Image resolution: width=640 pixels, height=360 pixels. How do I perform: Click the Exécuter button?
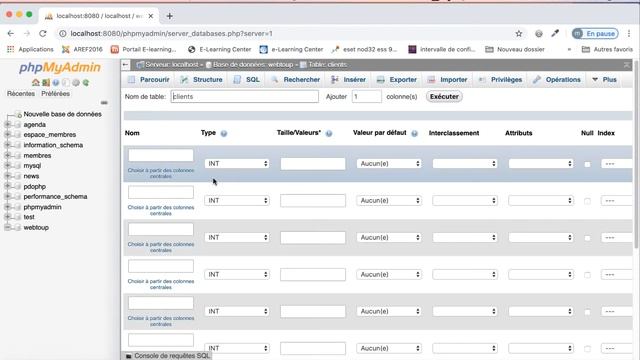click(x=444, y=97)
